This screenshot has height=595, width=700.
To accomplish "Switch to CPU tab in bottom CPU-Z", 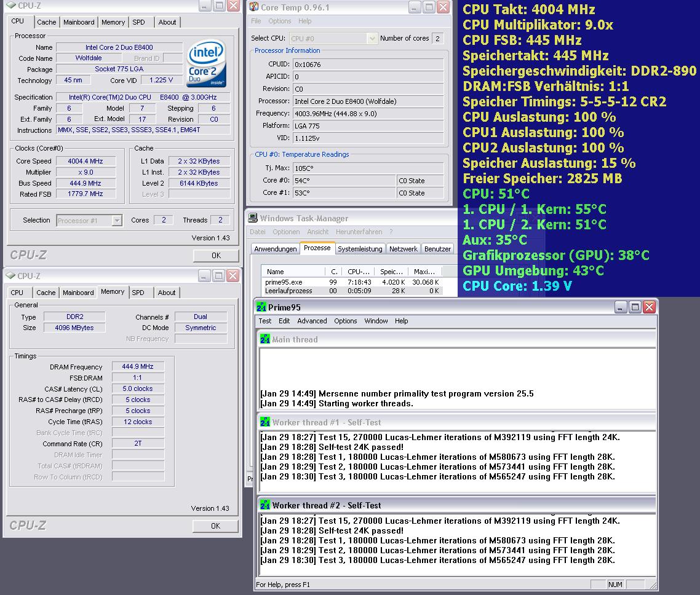I will [17, 293].
